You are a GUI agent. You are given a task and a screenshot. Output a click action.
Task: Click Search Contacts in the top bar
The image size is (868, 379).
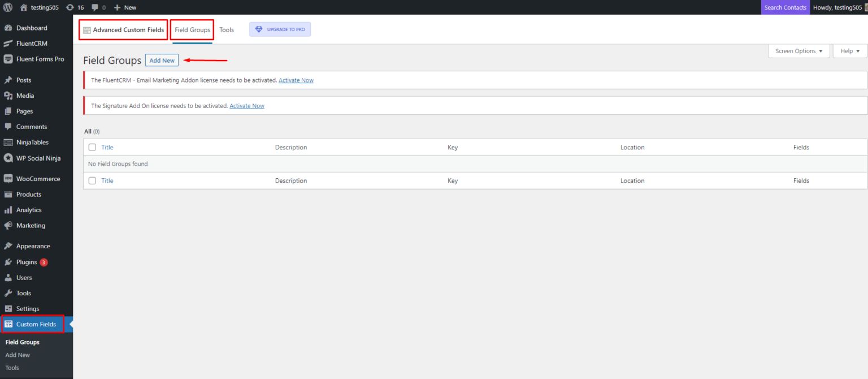point(785,7)
